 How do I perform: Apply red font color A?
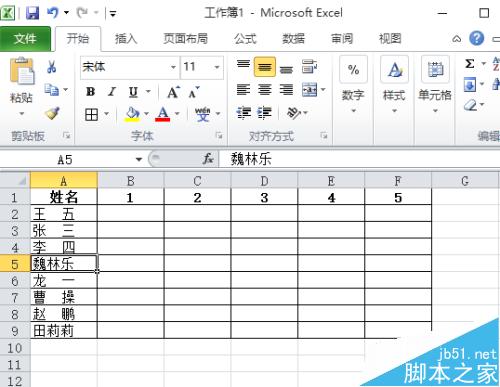pos(163,114)
